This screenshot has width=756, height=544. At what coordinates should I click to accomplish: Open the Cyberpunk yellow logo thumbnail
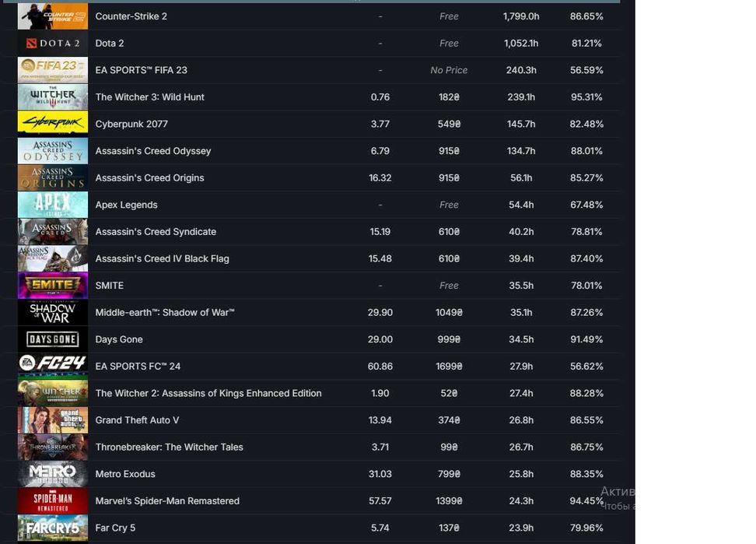coord(53,124)
